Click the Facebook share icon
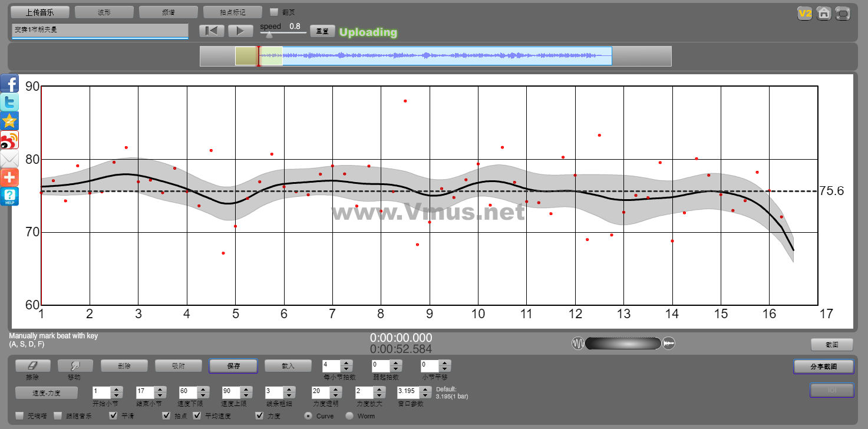The width and height of the screenshot is (868, 429). (x=9, y=83)
